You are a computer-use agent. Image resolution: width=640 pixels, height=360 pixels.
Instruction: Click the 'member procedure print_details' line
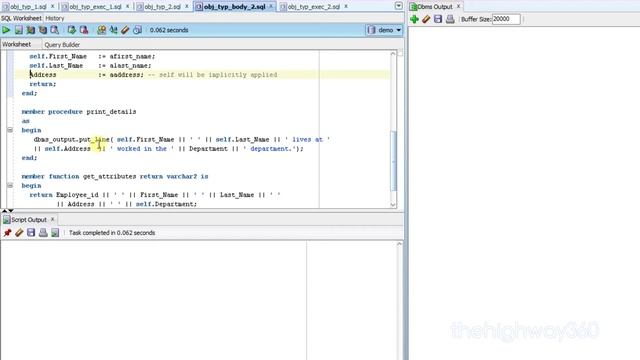[x=79, y=111]
